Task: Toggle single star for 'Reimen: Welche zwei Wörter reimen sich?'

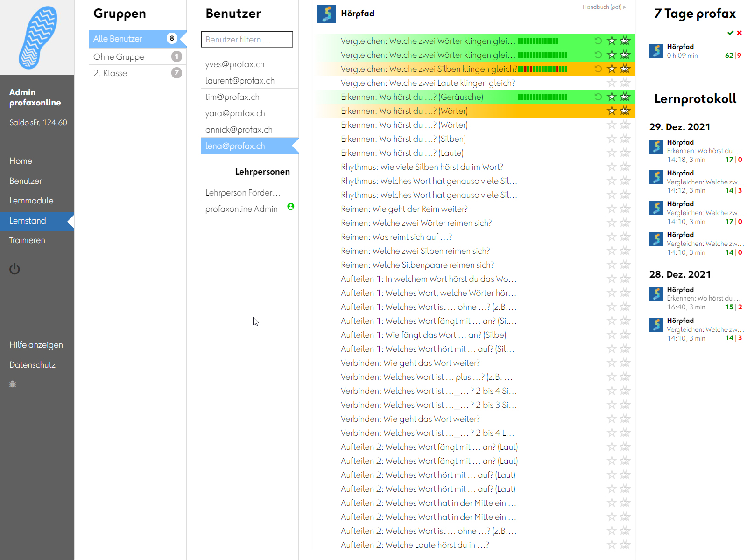Action: coord(612,223)
